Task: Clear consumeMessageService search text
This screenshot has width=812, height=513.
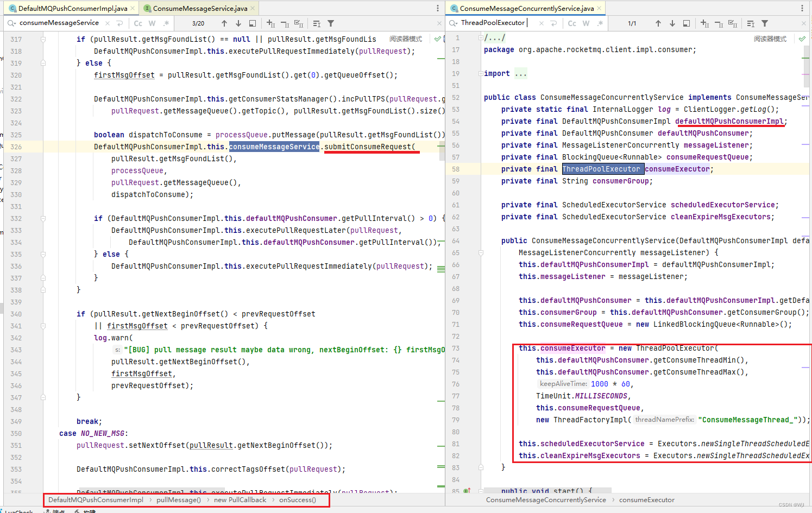Action: pos(108,23)
